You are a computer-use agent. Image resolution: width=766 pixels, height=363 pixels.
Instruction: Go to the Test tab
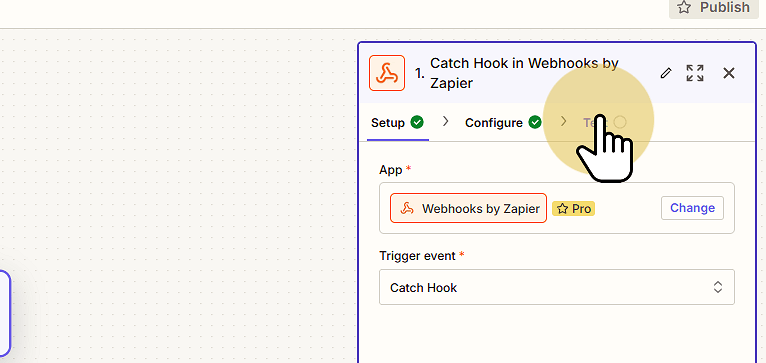(x=604, y=123)
